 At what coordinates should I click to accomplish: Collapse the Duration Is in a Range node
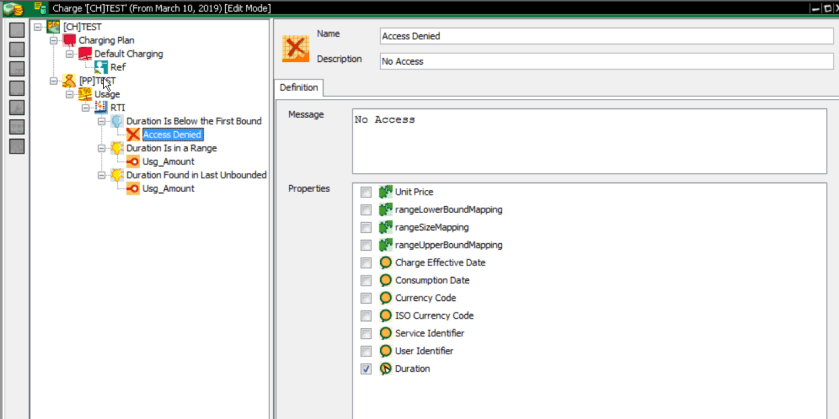coord(102,148)
